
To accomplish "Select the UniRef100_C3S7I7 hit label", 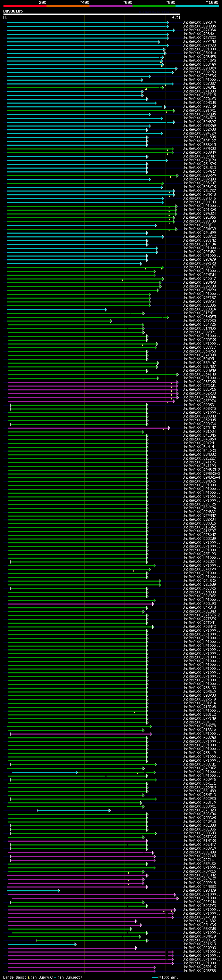I will 199,347.
